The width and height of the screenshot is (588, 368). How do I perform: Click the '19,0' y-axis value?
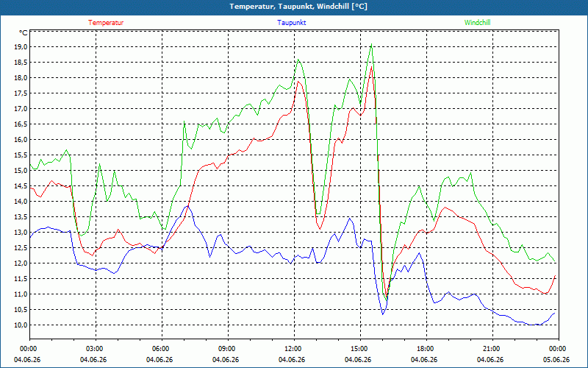click(x=21, y=47)
